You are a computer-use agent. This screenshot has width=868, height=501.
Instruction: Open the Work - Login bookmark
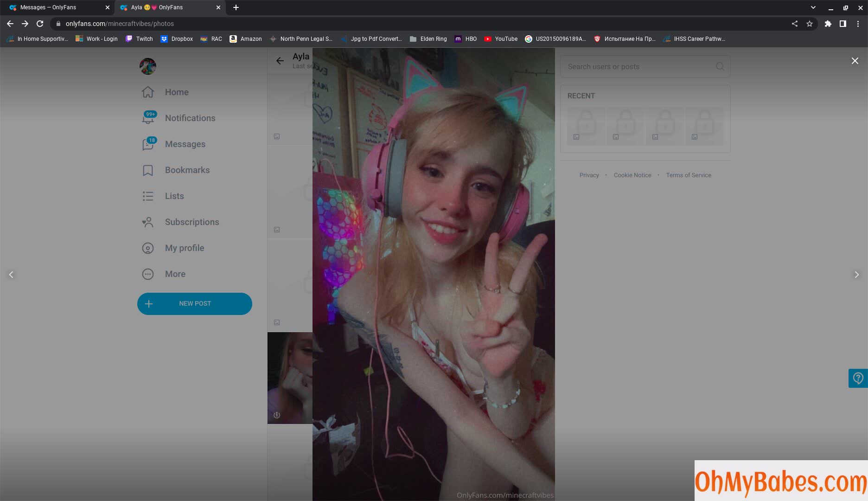click(x=96, y=39)
